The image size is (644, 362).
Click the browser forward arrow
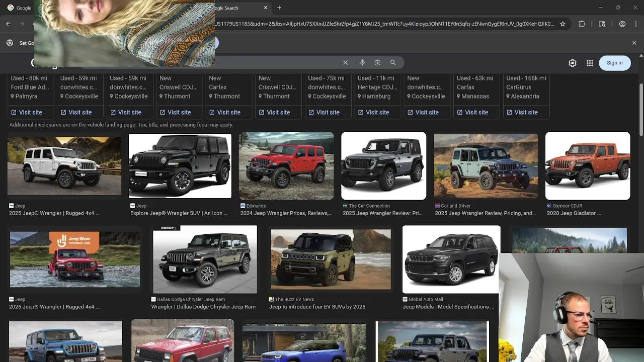pyautogui.click(x=22, y=24)
